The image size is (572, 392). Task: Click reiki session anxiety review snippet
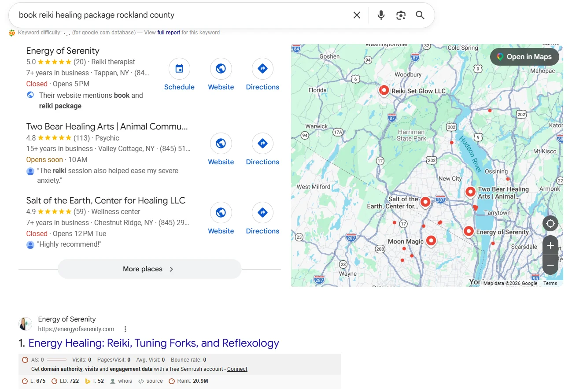pyautogui.click(x=108, y=175)
